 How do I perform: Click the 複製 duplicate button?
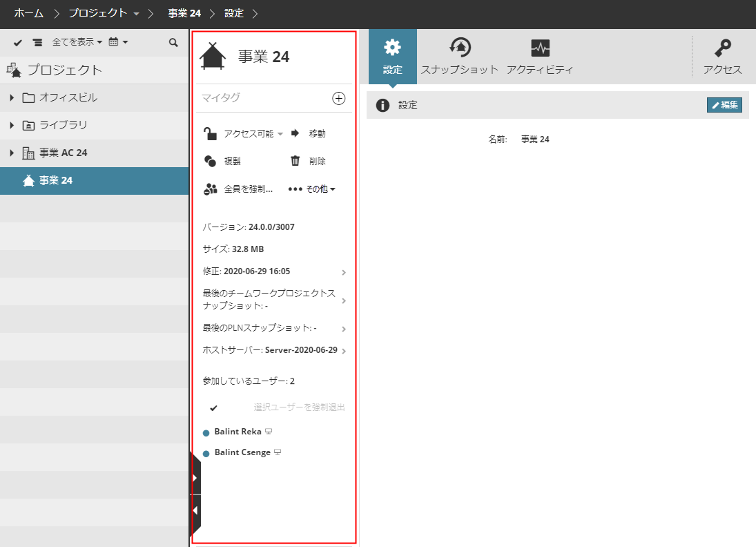click(x=222, y=161)
